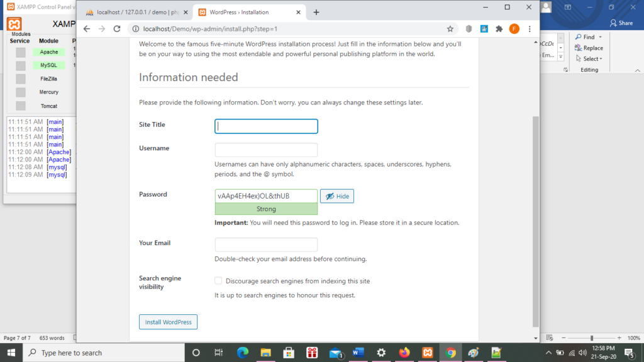The width and height of the screenshot is (644, 362).
Task: Close the WordPress Installation tab
Action: [298, 13]
